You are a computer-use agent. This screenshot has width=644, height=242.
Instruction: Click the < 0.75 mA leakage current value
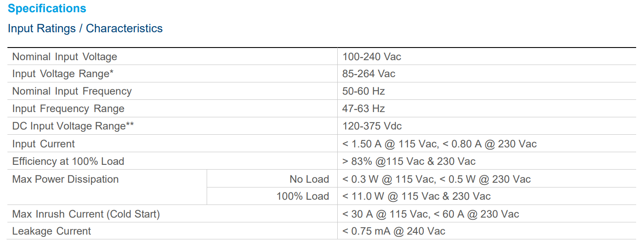pyautogui.click(x=394, y=231)
